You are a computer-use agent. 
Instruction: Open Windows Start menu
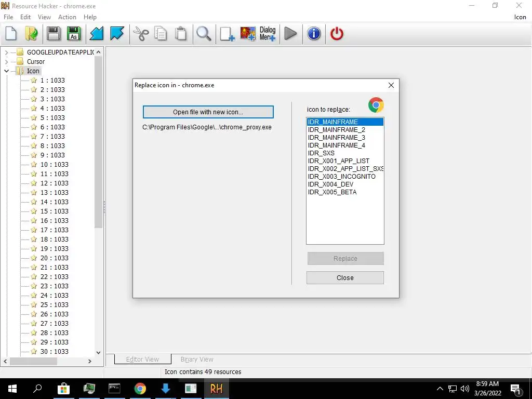tap(12, 389)
